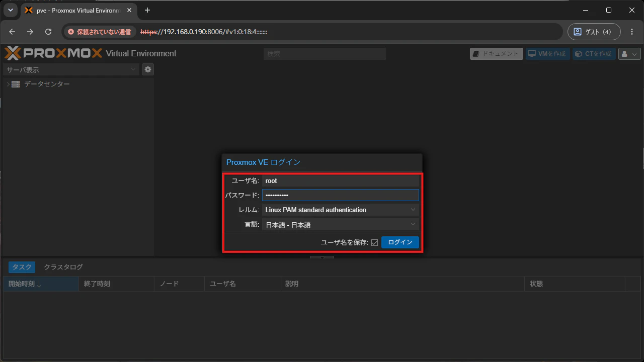Open the browser three-dot menu

tap(632, 32)
